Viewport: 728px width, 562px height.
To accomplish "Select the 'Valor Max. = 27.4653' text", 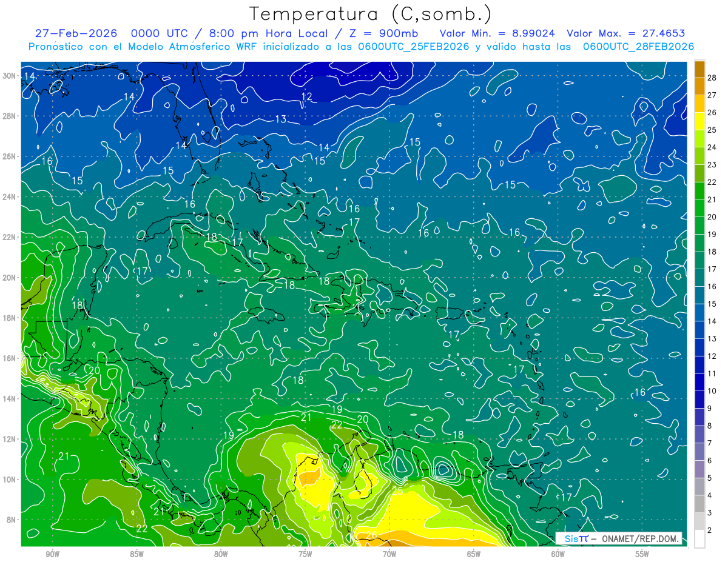I will (626, 33).
